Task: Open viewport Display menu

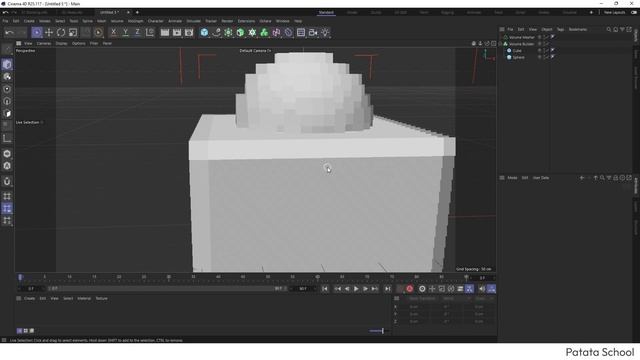Action: click(x=62, y=43)
